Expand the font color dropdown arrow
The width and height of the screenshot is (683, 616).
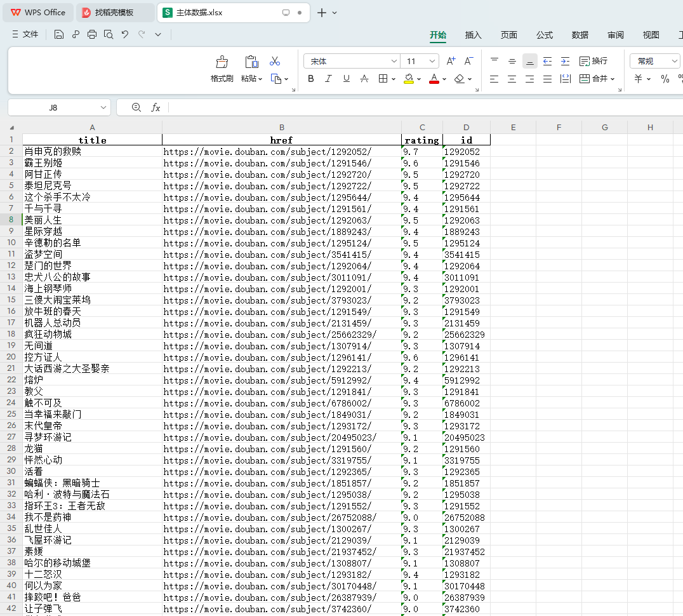[444, 79]
